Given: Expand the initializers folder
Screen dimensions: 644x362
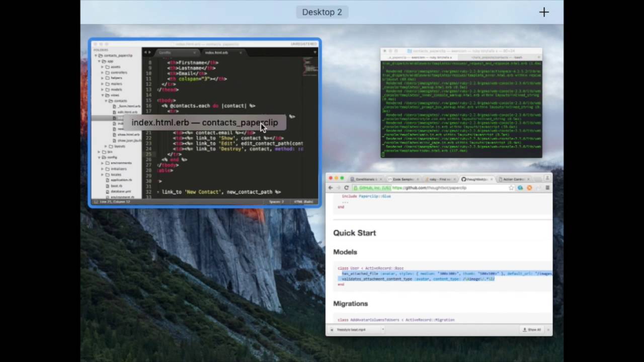Looking at the screenshot, I should click(103, 169).
